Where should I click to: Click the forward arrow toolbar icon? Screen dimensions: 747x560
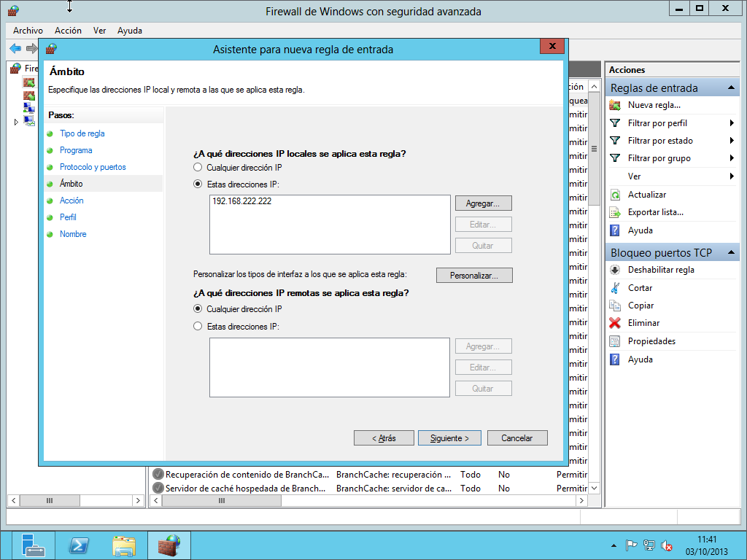pos(31,48)
